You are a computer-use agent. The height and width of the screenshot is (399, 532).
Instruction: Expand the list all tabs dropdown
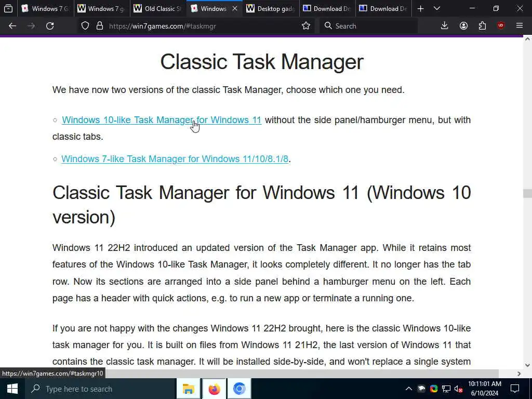coord(437,8)
